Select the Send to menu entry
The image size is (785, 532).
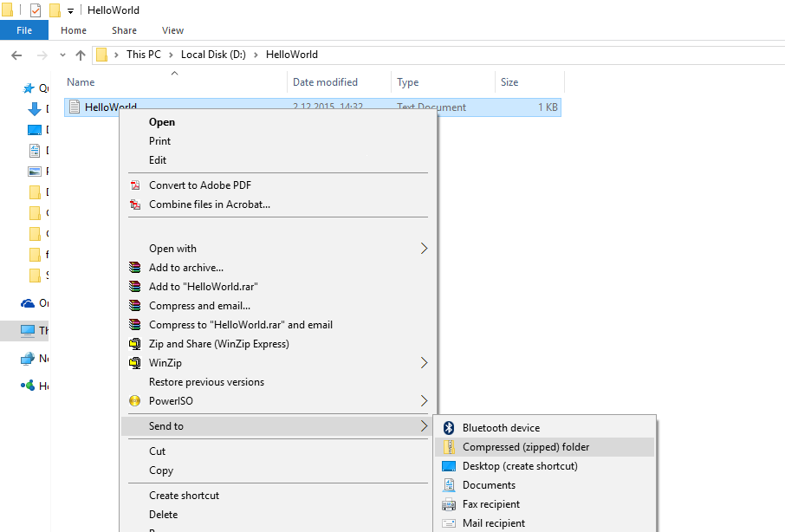(166, 426)
